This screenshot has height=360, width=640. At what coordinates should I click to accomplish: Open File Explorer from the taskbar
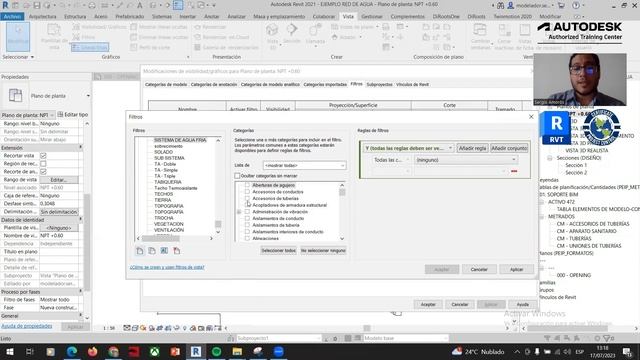pos(237,351)
